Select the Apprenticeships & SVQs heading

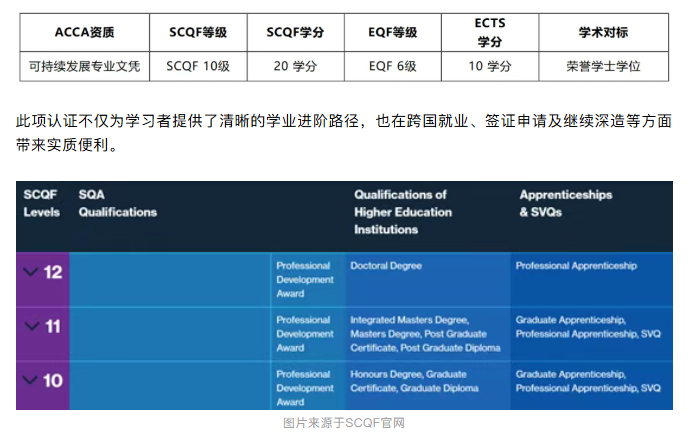565,203
